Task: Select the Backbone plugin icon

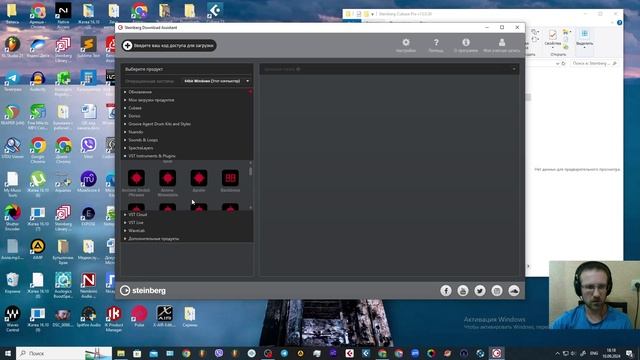Action: (230, 178)
